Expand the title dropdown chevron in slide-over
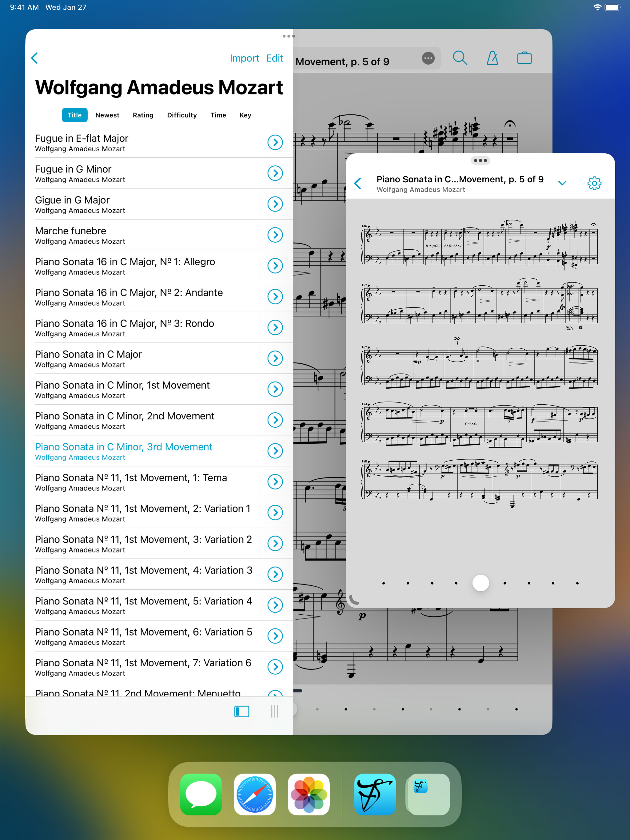The width and height of the screenshot is (630, 840). pyautogui.click(x=562, y=183)
